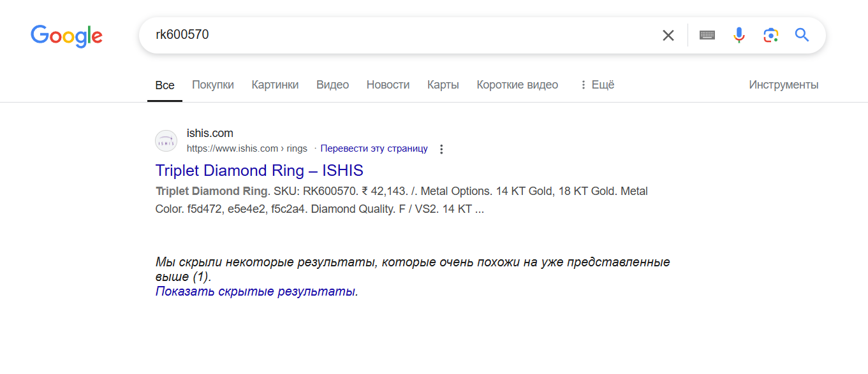868x374 pixels.
Task: Open three-dot options for ishis.com result
Action: point(441,149)
